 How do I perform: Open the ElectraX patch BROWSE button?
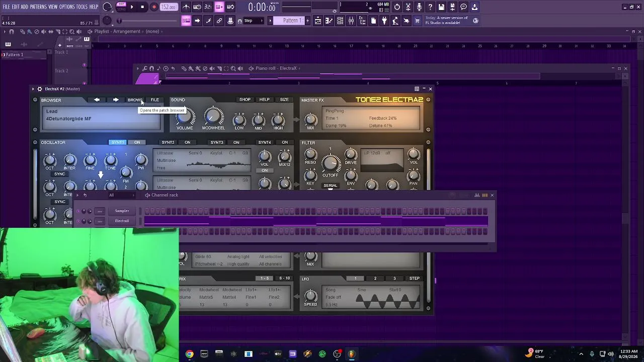click(x=135, y=100)
